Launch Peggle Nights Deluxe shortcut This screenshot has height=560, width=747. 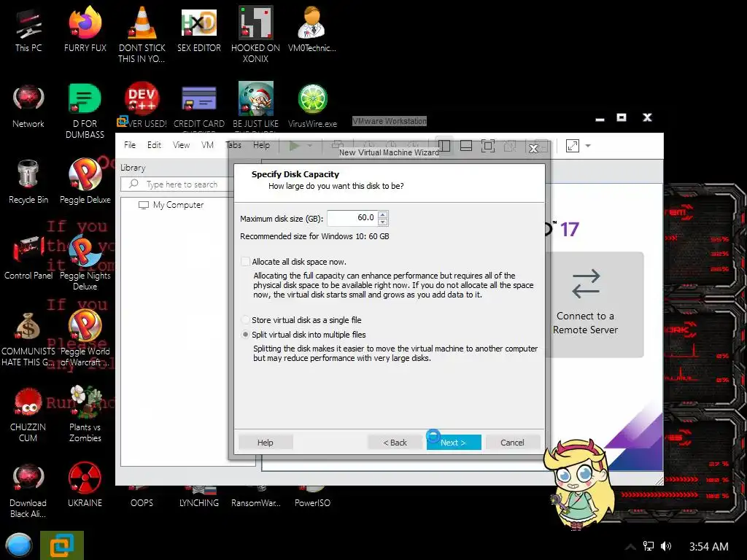(x=85, y=262)
